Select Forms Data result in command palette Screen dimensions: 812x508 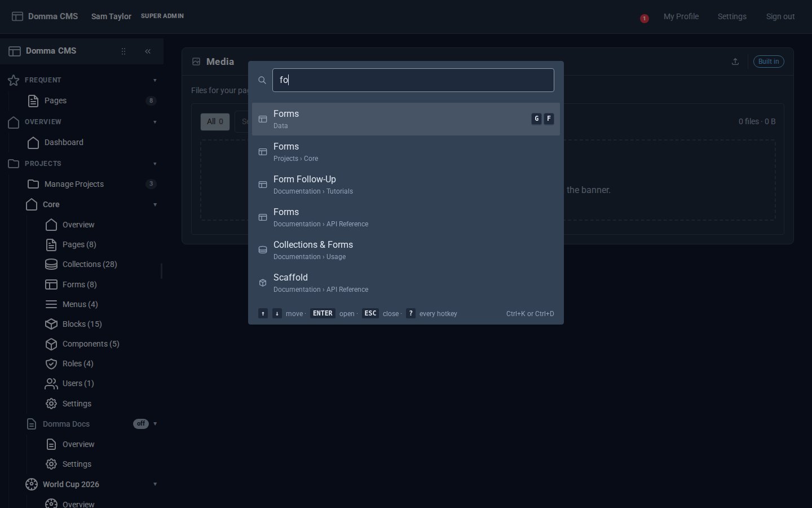click(x=406, y=119)
